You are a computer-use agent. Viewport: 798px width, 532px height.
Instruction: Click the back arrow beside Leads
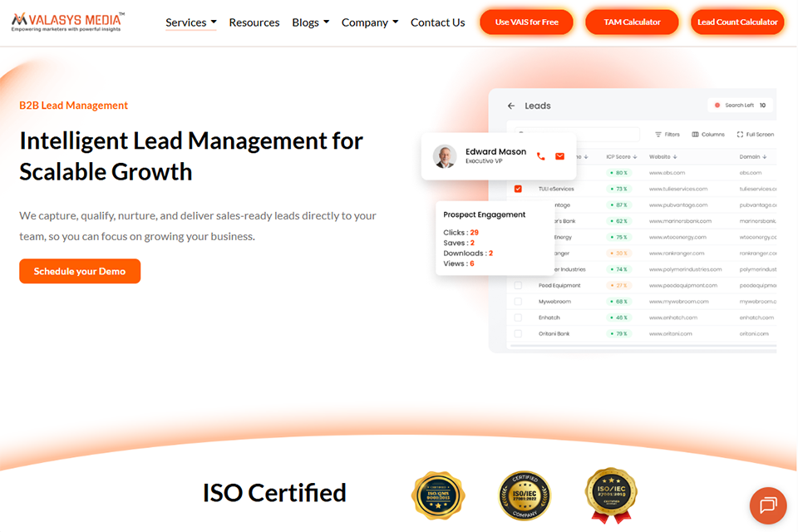(x=511, y=106)
